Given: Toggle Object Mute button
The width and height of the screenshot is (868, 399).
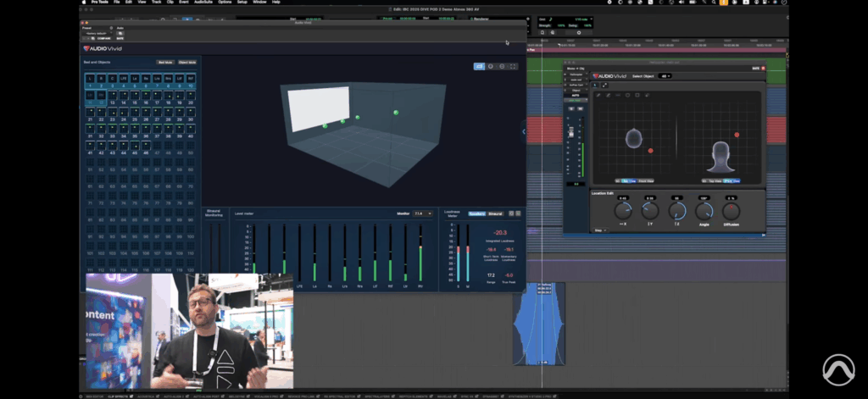Looking at the screenshot, I should click(x=186, y=63).
